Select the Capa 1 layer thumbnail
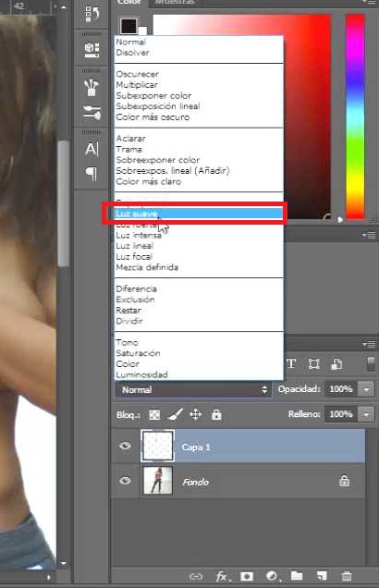Screen dimensions: 379x588 [x=157, y=446]
